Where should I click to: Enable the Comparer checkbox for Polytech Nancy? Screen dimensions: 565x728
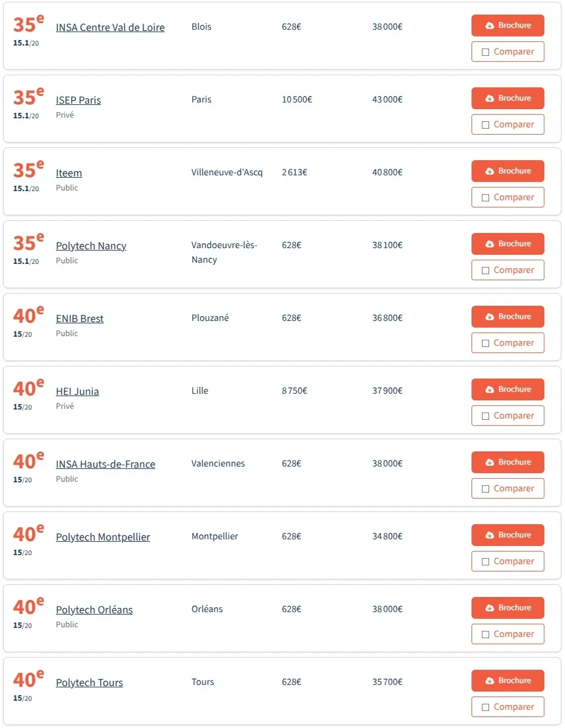point(485,271)
